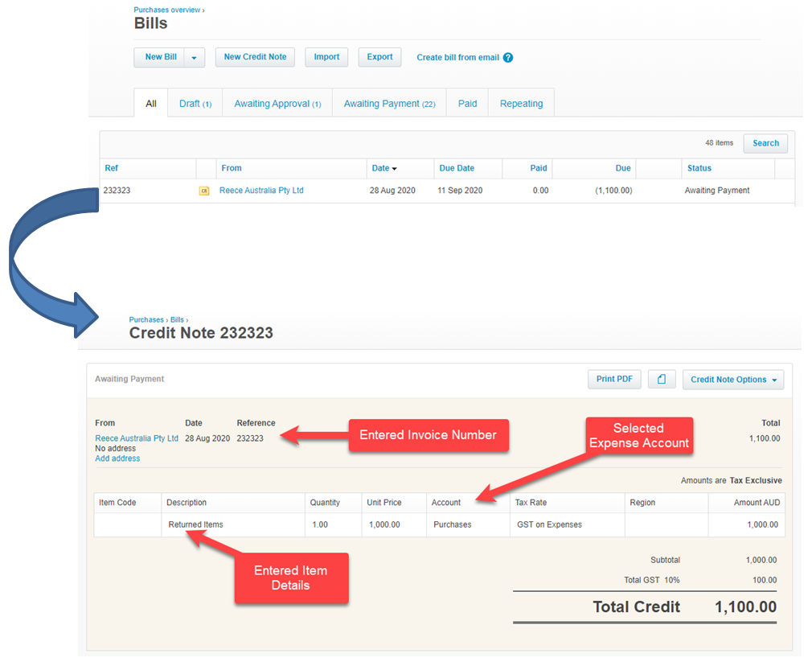Click the copy document icon next to Print PDF
This screenshot has height=666, width=812.
[x=661, y=380]
